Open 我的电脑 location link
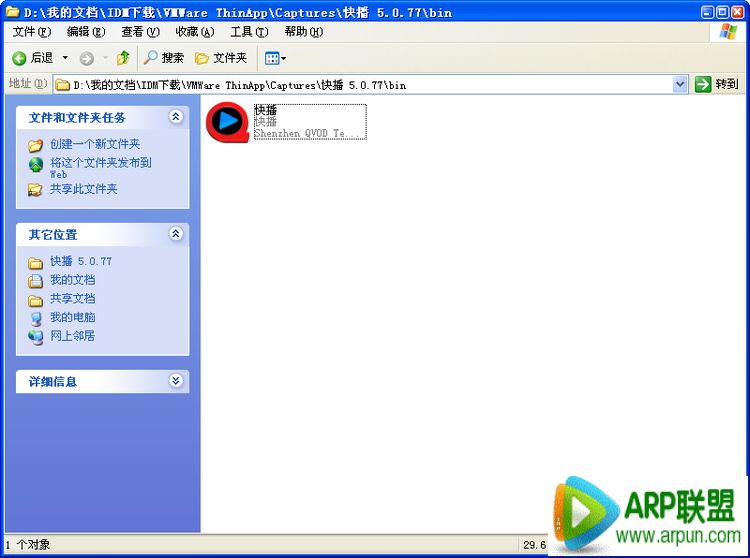The width and height of the screenshot is (750, 558). 73,317
